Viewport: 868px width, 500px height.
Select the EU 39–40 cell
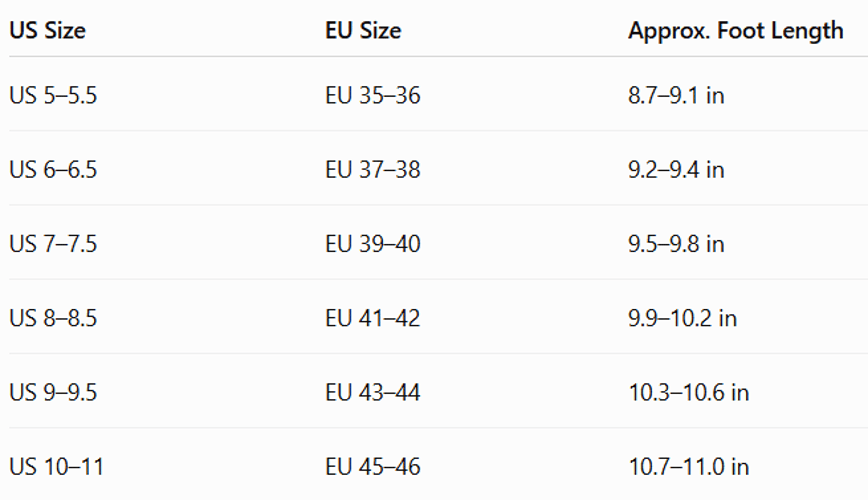(x=373, y=243)
